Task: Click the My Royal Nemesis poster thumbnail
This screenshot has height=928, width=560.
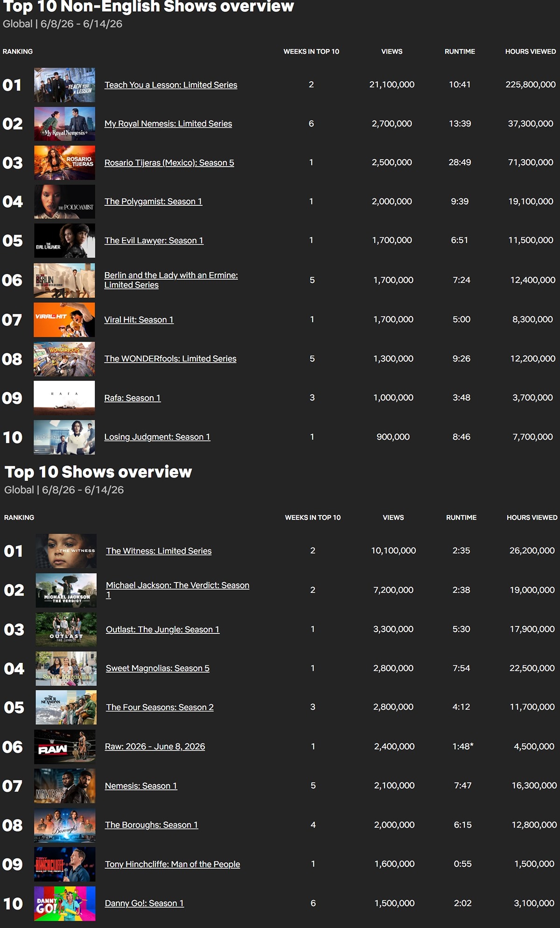Action: point(64,124)
